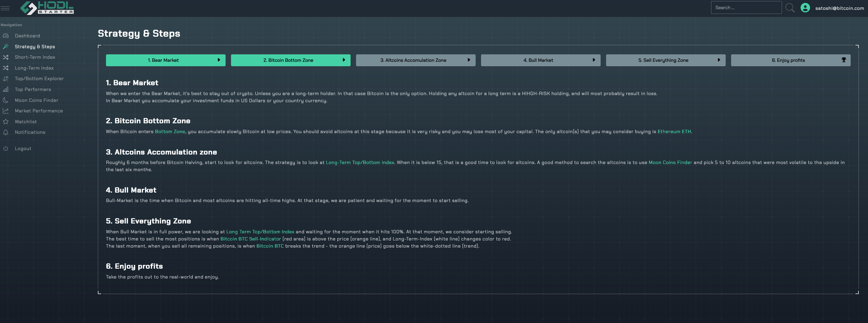Screen dimensions: 868x323
Task: Open the hamburger menu icon
Action: [5, 8]
